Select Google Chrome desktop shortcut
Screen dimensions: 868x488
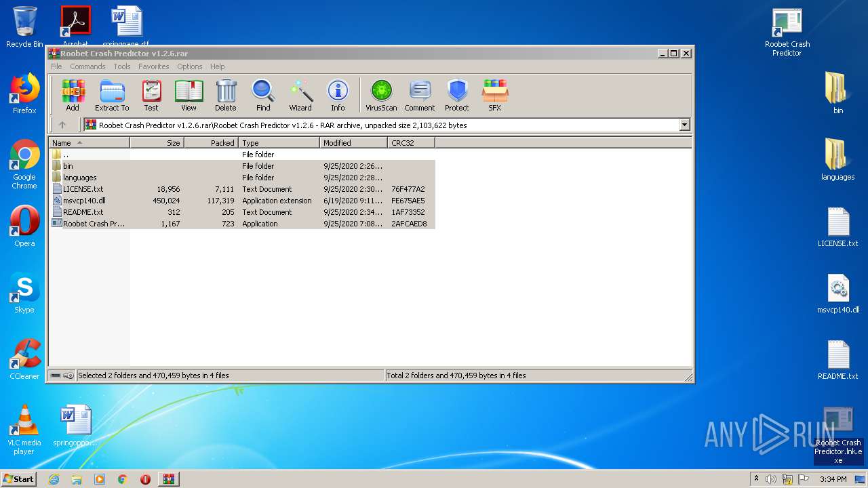click(x=24, y=165)
